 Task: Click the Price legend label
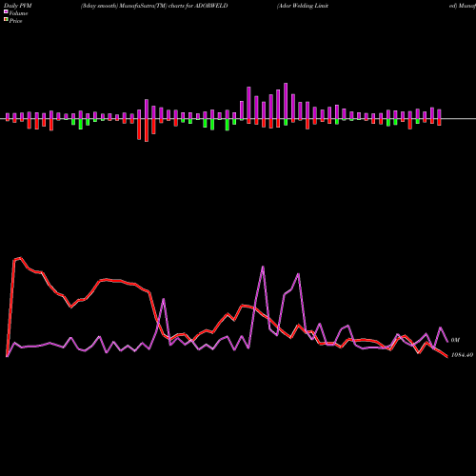[15, 21]
